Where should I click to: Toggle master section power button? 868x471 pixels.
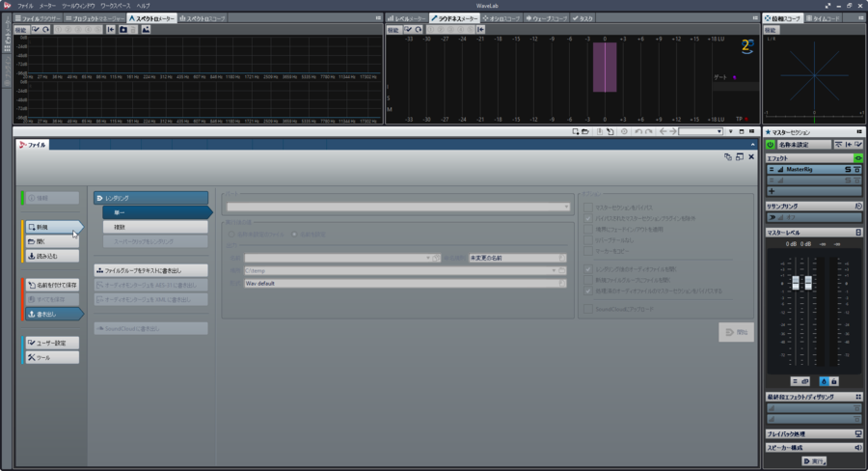(x=770, y=145)
